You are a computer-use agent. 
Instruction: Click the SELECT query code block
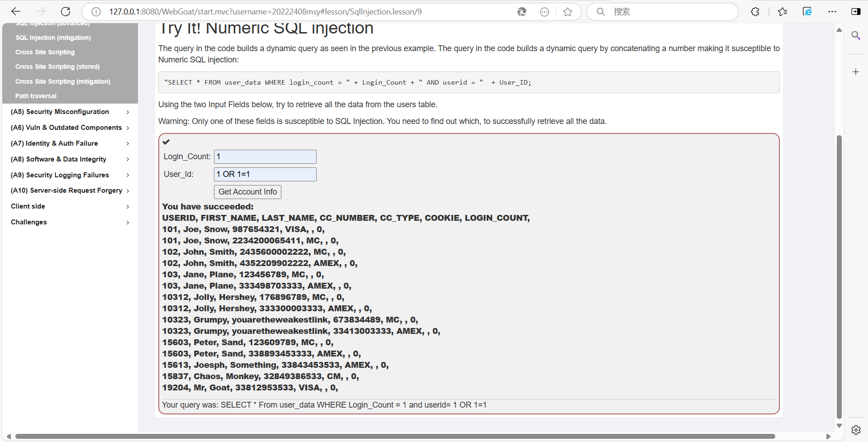(469, 82)
